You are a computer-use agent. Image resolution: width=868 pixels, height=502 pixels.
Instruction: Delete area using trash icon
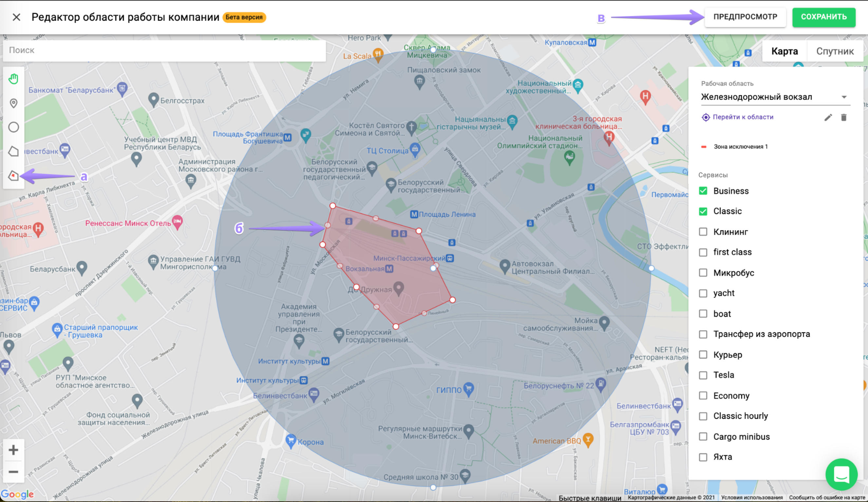(843, 118)
